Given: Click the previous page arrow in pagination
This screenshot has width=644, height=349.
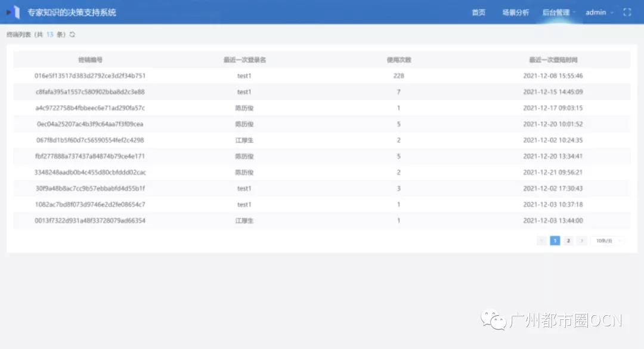Looking at the screenshot, I should (x=541, y=241).
